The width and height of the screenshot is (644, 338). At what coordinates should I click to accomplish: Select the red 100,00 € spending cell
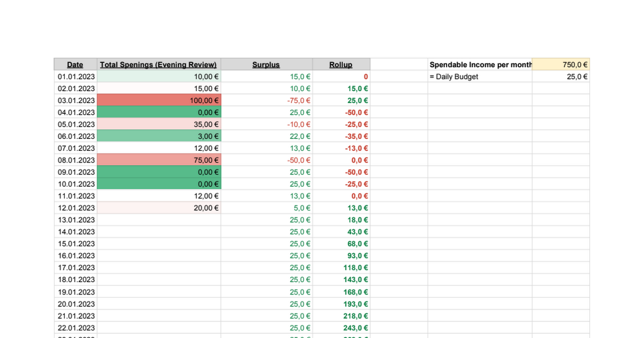pos(159,100)
